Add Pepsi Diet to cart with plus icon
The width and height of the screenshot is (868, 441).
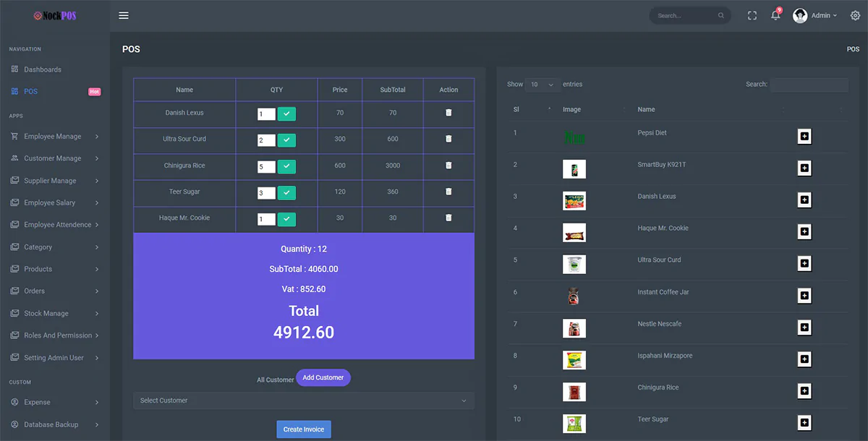coord(804,137)
